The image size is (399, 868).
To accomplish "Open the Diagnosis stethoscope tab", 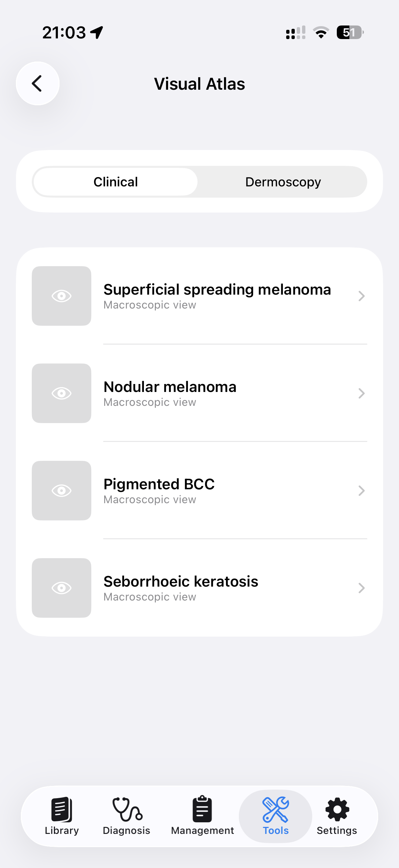I will click(127, 815).
